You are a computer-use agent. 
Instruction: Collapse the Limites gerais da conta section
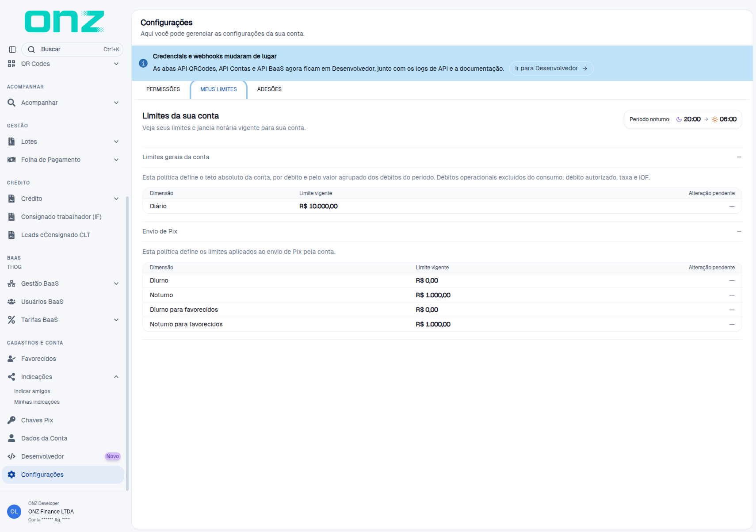pyautogui.click(x=739, y=157)
